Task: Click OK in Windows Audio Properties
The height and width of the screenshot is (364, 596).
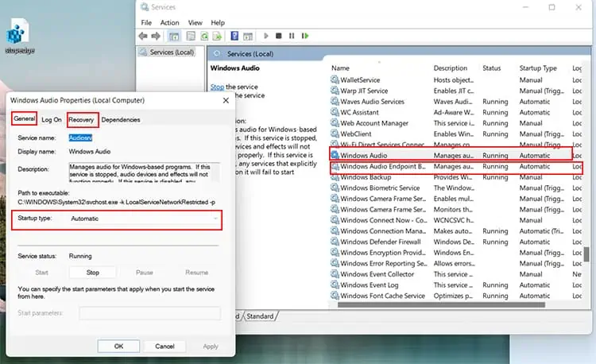Action: click(x=118, y=347)
